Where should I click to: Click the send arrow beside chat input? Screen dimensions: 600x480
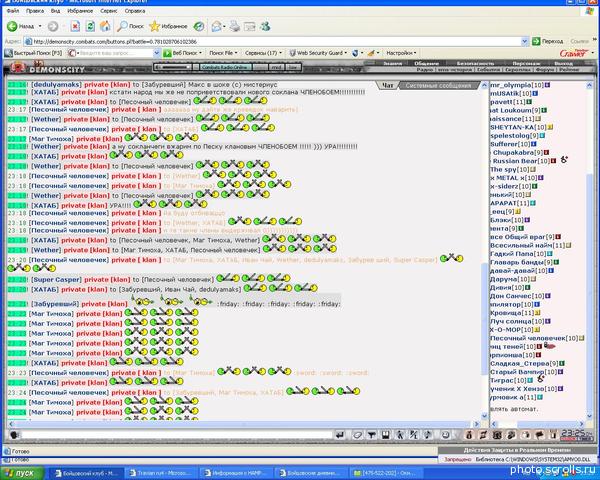point(339,435)
